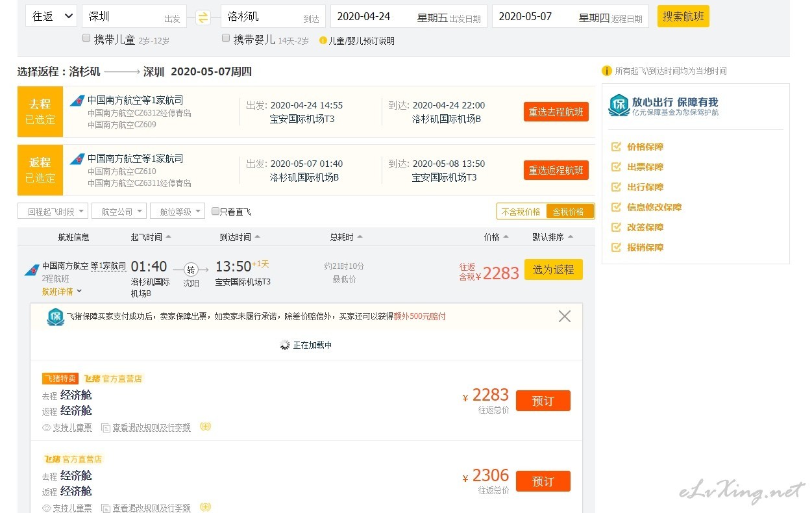Switch to 不含税价格 price display
The width and height of the screenshot is (812, 513).
pyautogui.click(x=521, y=212)
